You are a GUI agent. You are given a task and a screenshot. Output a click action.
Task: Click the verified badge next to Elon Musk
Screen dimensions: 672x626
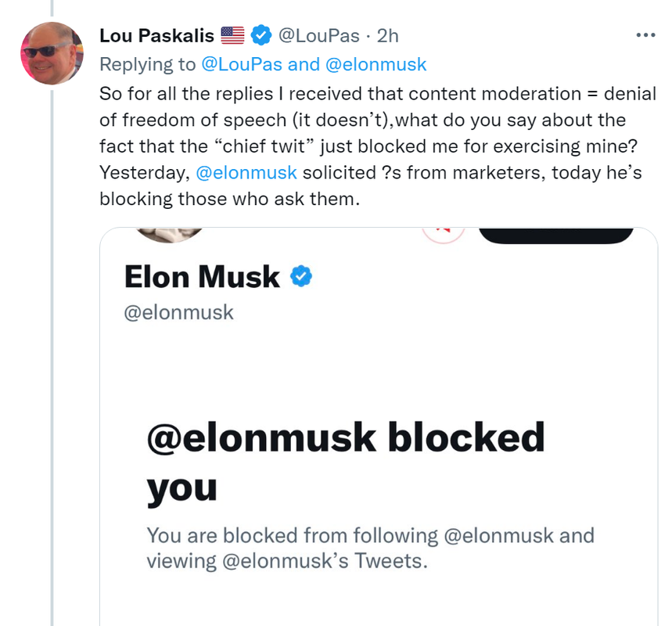coord(301,275)
